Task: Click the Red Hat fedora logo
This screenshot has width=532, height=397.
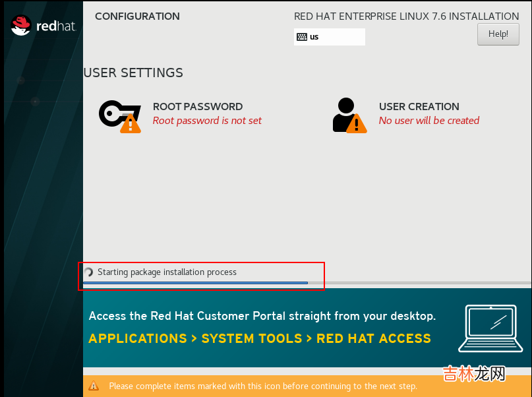Action: click(22, 25)
